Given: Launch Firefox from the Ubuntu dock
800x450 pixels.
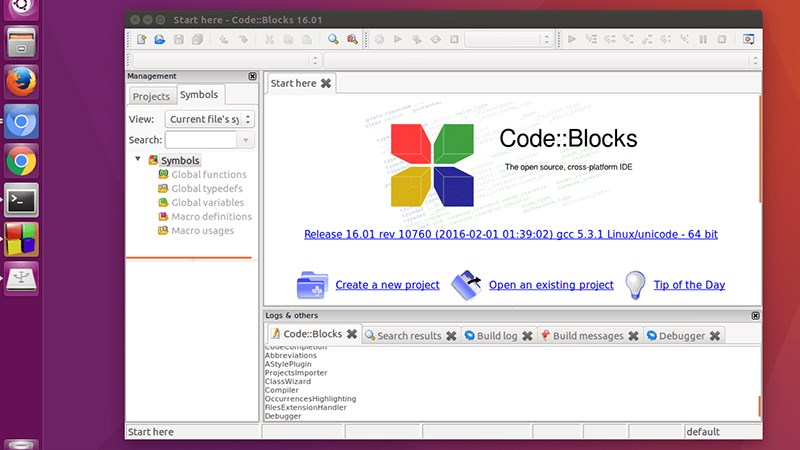Looking at the screenshot, I should pos(21,82).
